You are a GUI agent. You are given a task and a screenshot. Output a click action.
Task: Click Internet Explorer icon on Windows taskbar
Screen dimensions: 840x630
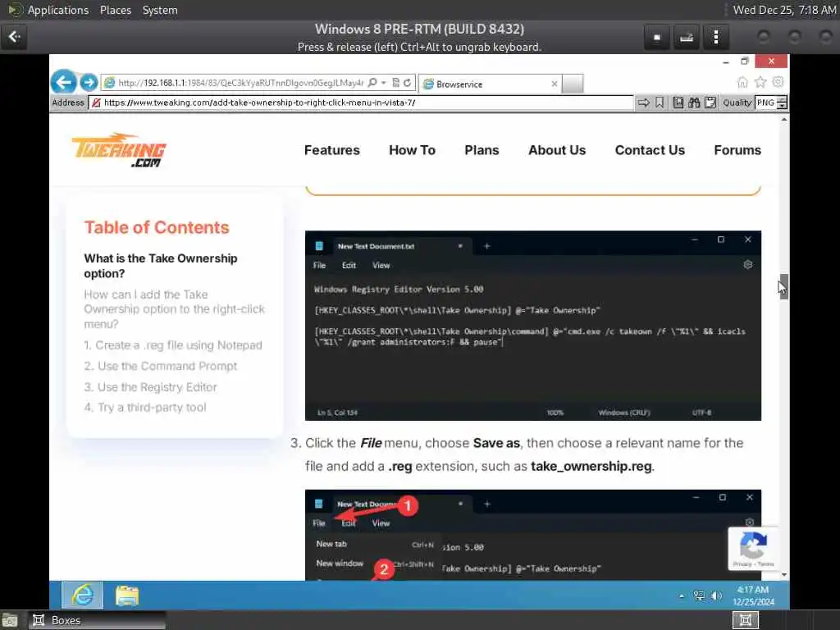83,595
